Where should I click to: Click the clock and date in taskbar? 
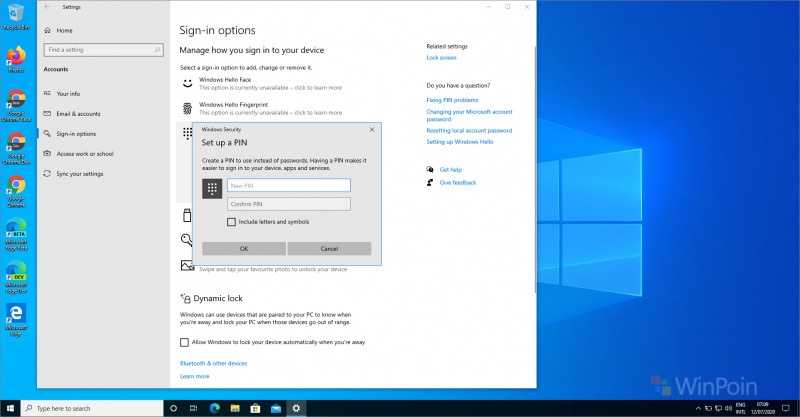click(x=763, y=408)
